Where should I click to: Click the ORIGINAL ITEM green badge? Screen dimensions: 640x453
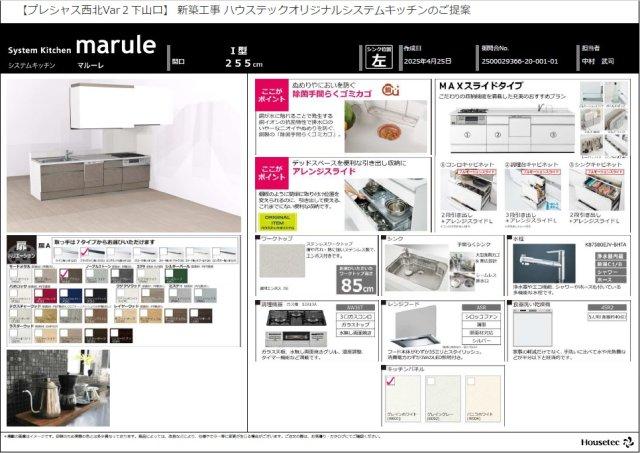(x=276, y=219)
